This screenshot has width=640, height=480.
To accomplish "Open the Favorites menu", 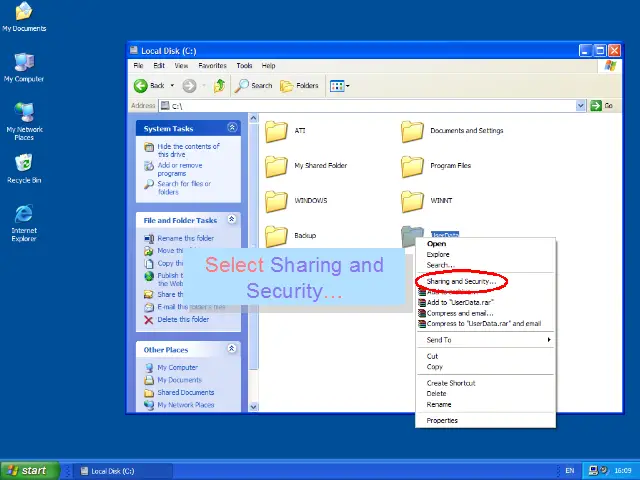I will [212, 66].
